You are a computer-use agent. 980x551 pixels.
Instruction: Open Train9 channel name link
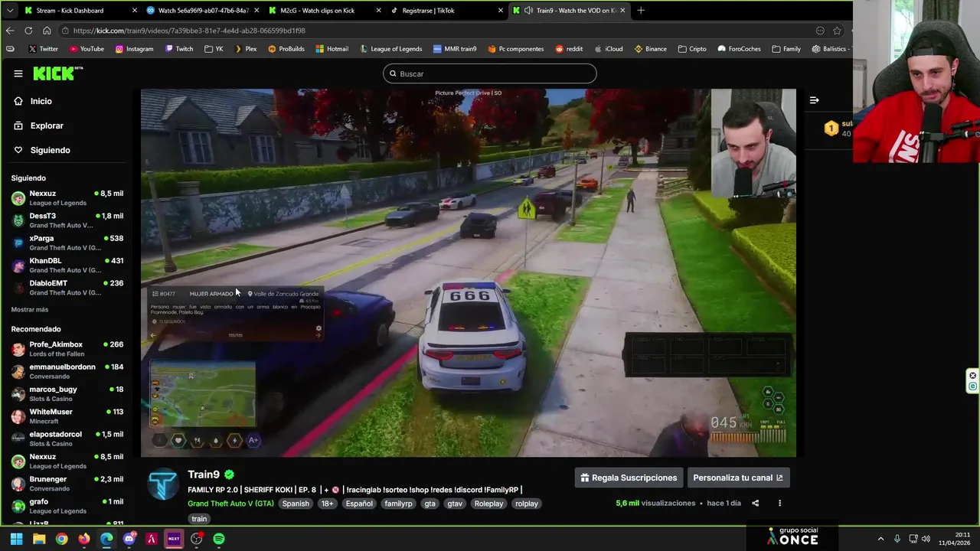point(204,474)
